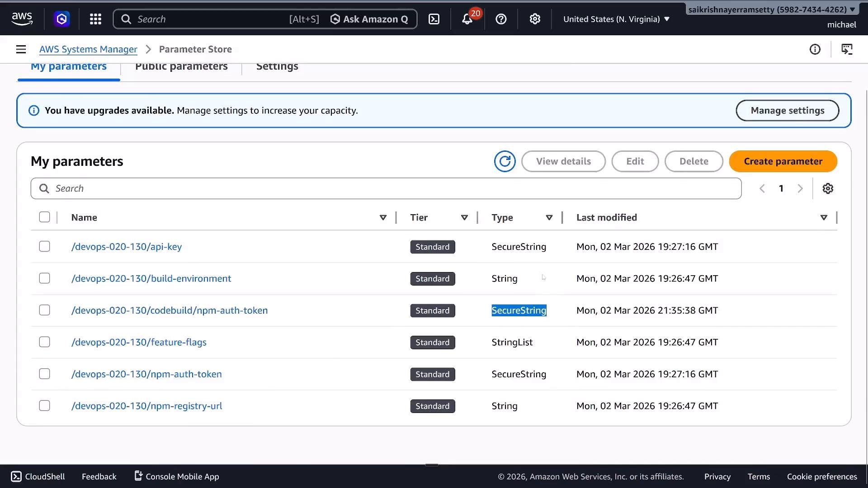
Task: Open the AWS home logo
Action: coord(22,19)
